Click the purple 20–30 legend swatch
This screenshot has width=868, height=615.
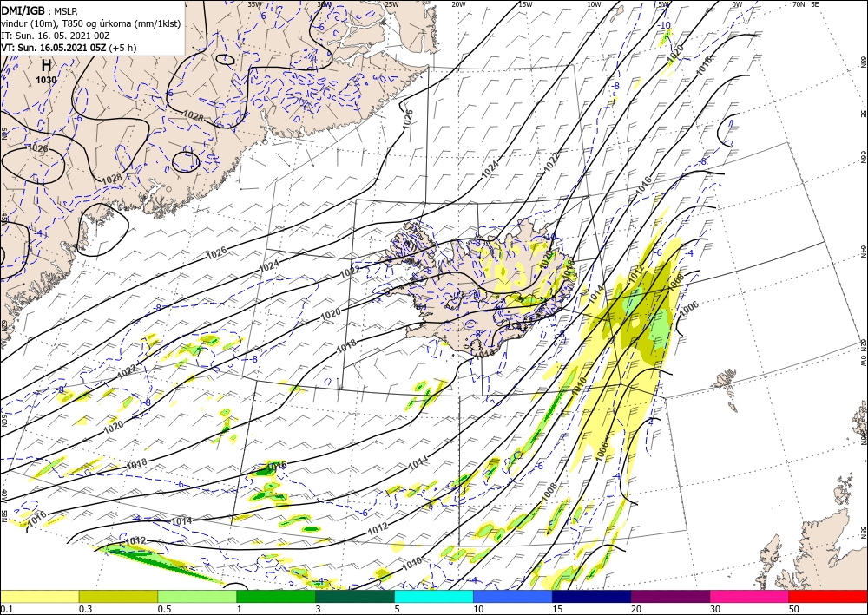pos(670,596)
